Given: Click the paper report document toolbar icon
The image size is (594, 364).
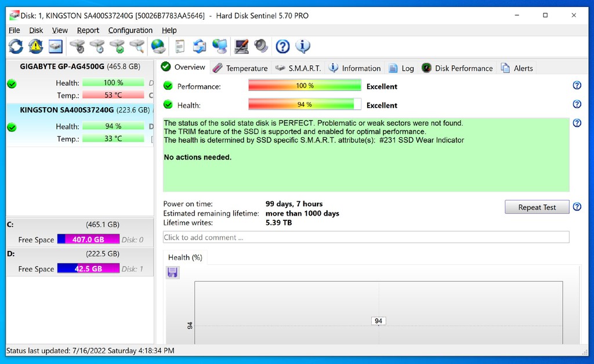Looking at the screenshot, I should [180, 46].
